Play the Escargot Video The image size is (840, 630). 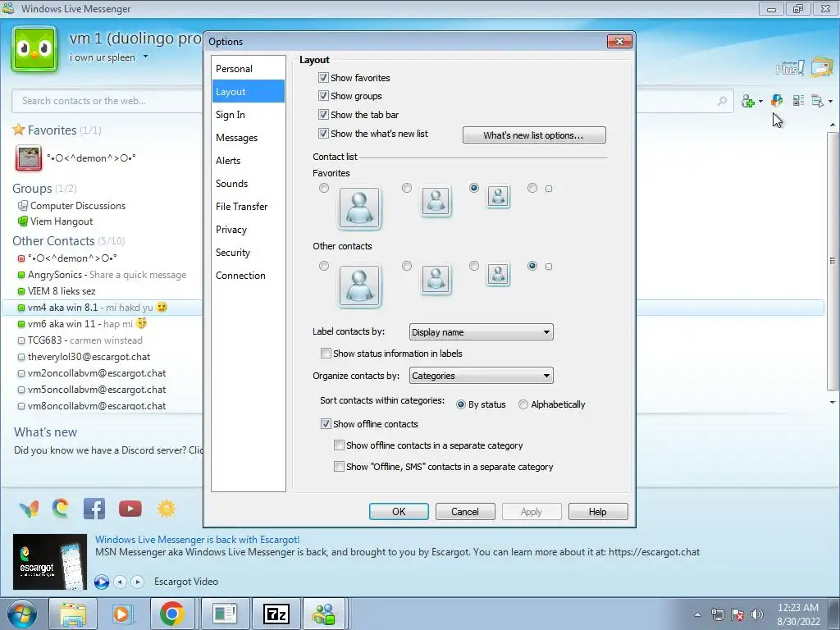(101, 582)
